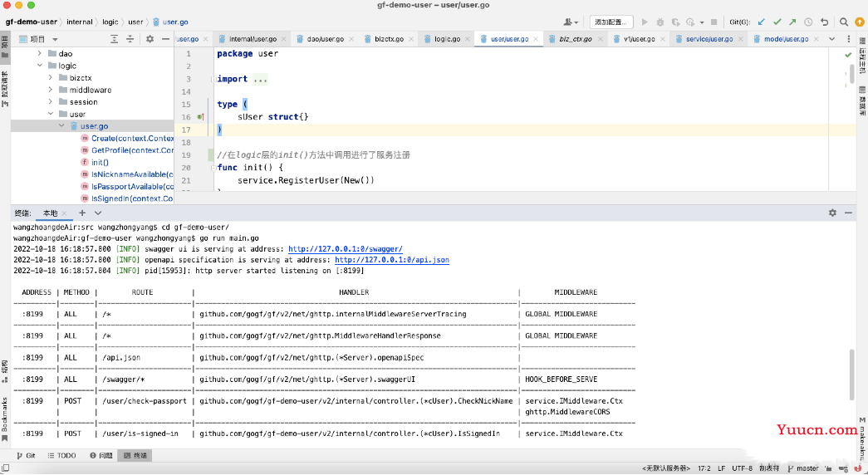Viewport: 868px width, 475px height.
Task: Open terminal panel settings gear
Action: 832,213
